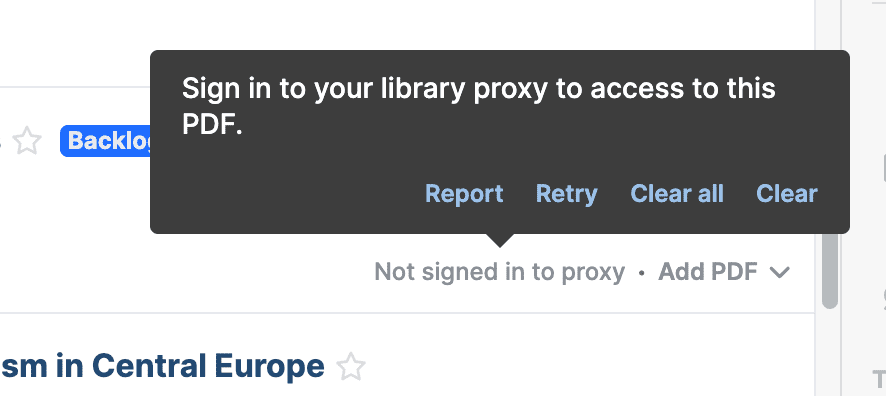
Task: Click the Not signed in to proxy status
Action: coord(500,272)
